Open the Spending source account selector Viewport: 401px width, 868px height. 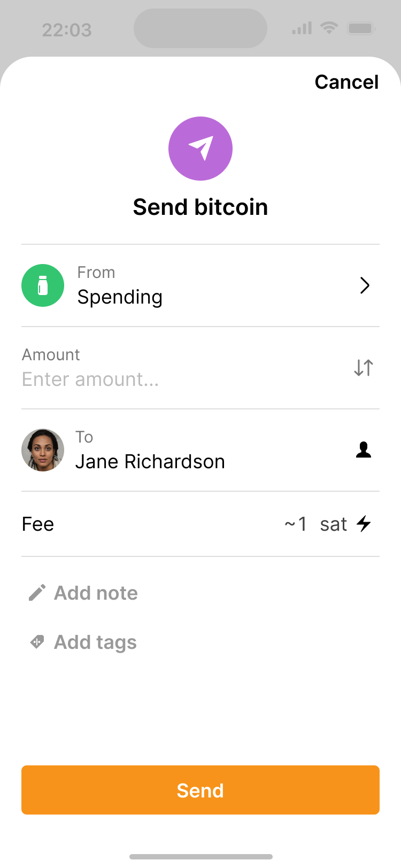(120, 297)
